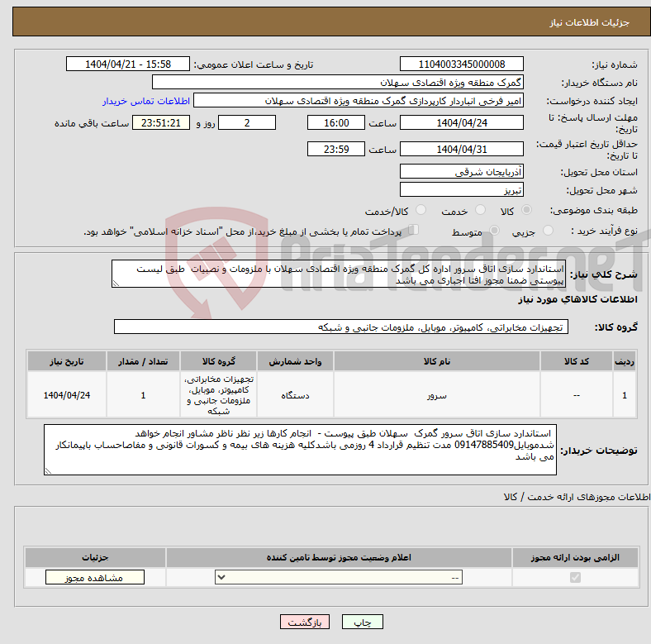Click the announcement date field 1404/04/21 - 15:58
Screen dimensions: 651x644
pos(128,64)
